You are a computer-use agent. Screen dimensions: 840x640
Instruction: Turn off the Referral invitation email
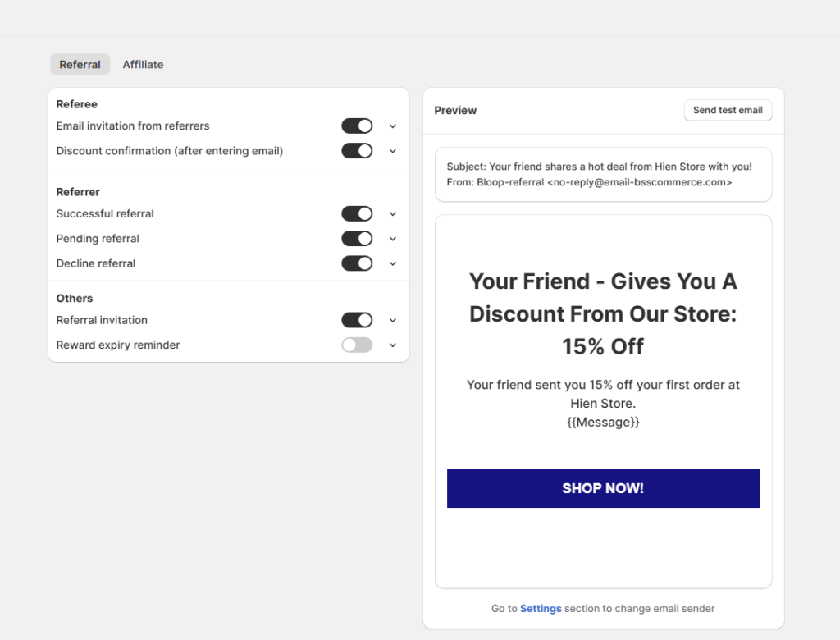pyautogui.click(x=357, y=320)
